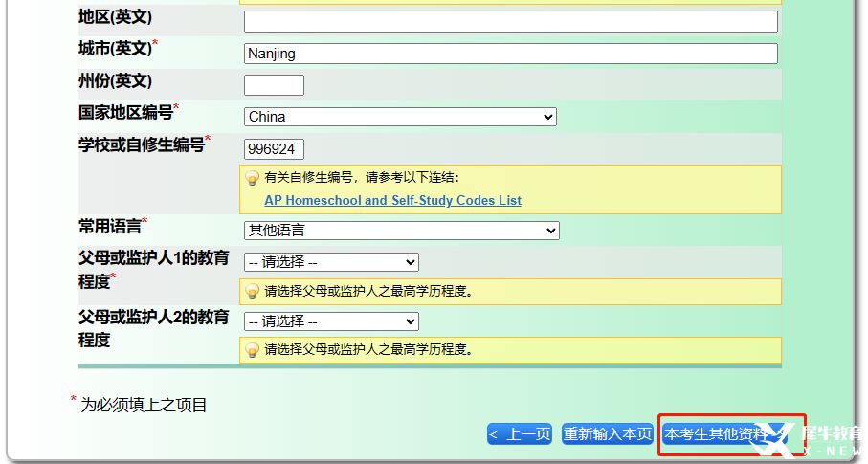Screen dimensions: 868x464
Task: Click the 犀牛教育 watermark logo
Action: pyautogui.click(x=810, y=439)
